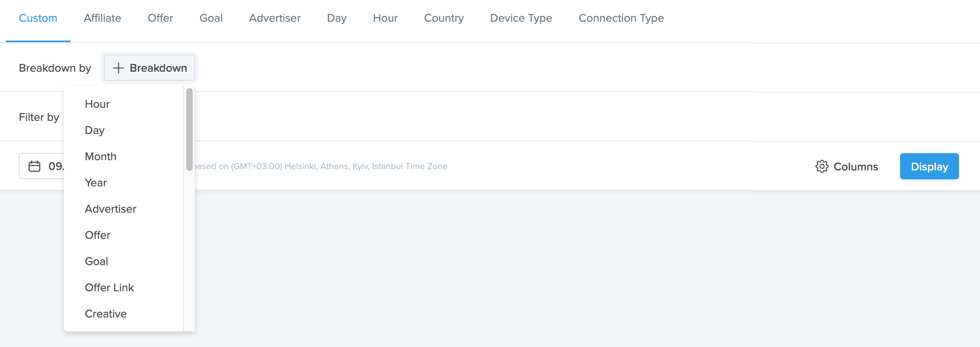
Task: Select the Connection Type tab
Action: point(621,18)
